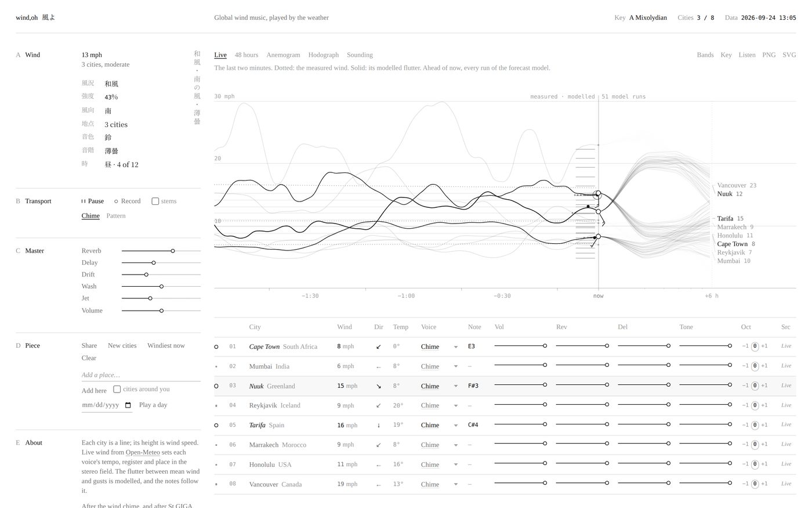Select the Windiest now option
Viewport: 812px width, 508px height.
[x=166, y=345]
